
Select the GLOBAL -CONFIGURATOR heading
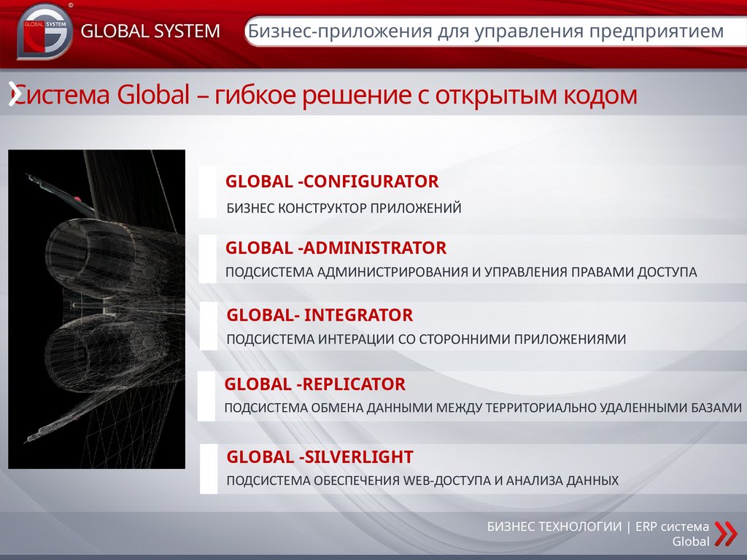pyautogui.click(x=332, y=182)
